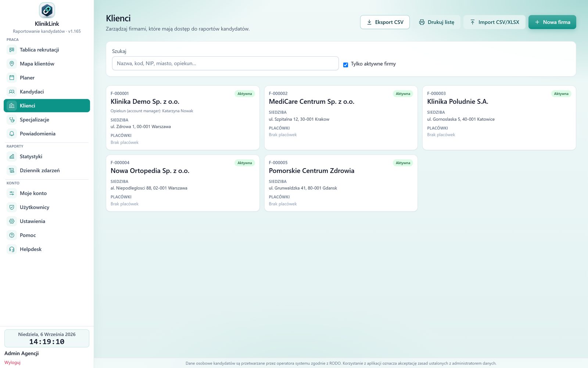Click Opiekun Katarzyna Nowak text
Viewport: 588px width, 368px height.
point(152,111)
